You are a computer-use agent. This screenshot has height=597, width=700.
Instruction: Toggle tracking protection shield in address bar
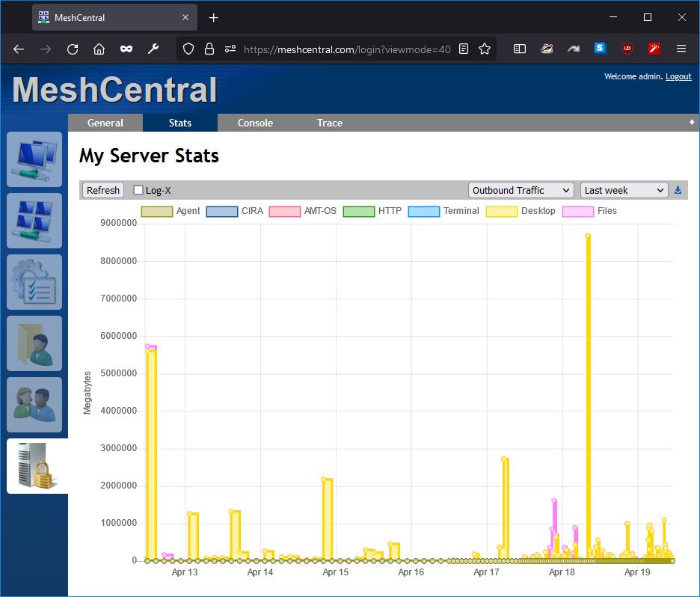tap(190, 49)
